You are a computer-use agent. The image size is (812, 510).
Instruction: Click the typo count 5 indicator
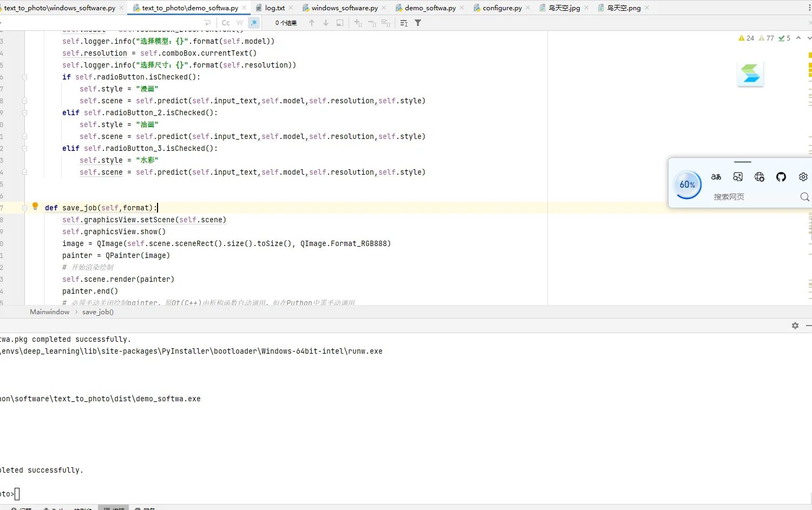(784, 38)
